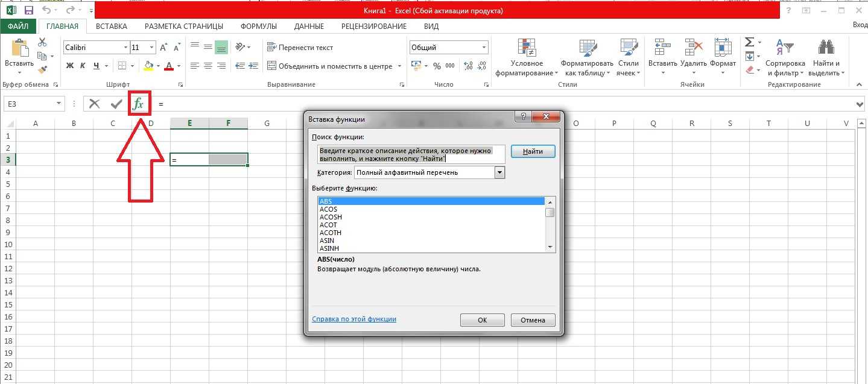The image size is (868, 384).
Task: Switch to the РАЗМЕТКА СТРАНИЦЫ tab
Action: click(184, 26)
